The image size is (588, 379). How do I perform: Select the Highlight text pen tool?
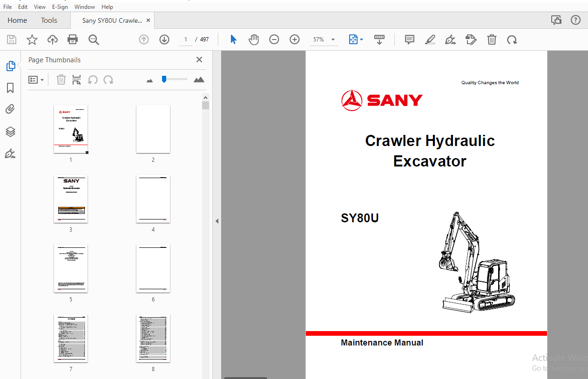[430, 40]
